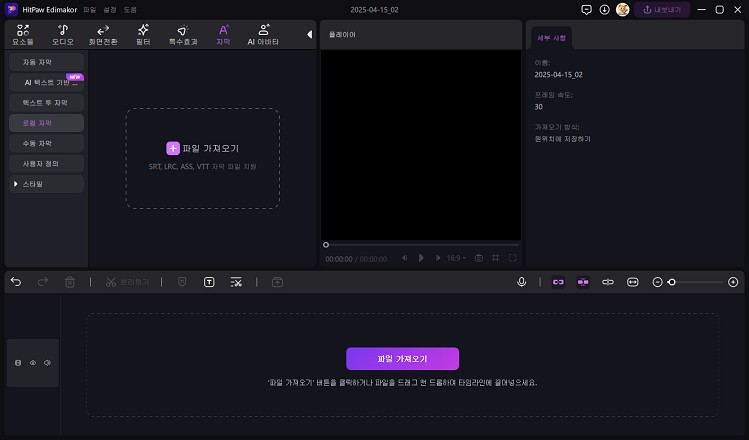Open the 특수효과 effects panel
The width and height of the screenshot is (749, 440).
pos(183,35)
